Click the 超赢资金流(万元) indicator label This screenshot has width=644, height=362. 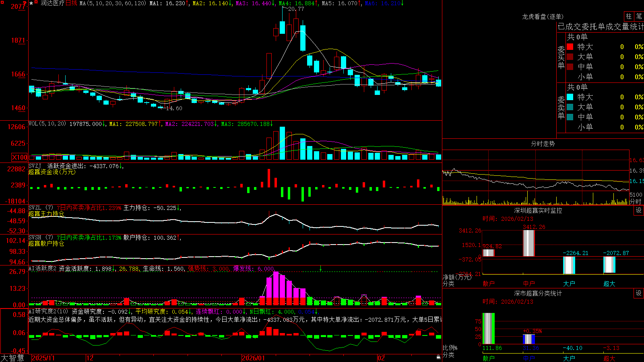[52, 172]
